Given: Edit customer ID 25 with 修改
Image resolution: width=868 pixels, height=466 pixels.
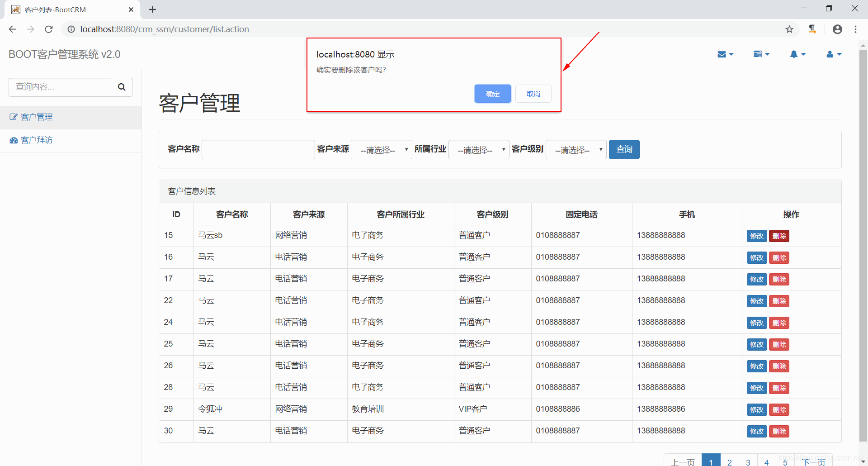Looking at the screenshot, I should coord(757,344).
